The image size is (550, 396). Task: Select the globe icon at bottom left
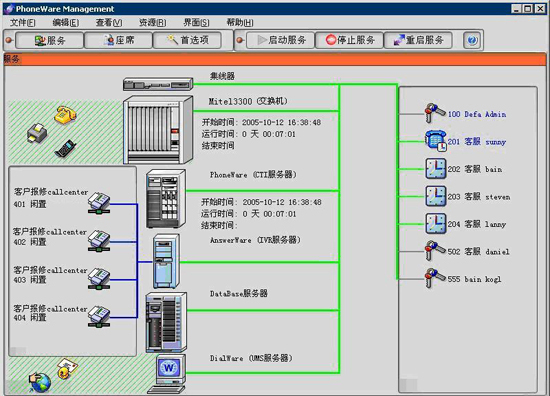(x=40, y=383)
